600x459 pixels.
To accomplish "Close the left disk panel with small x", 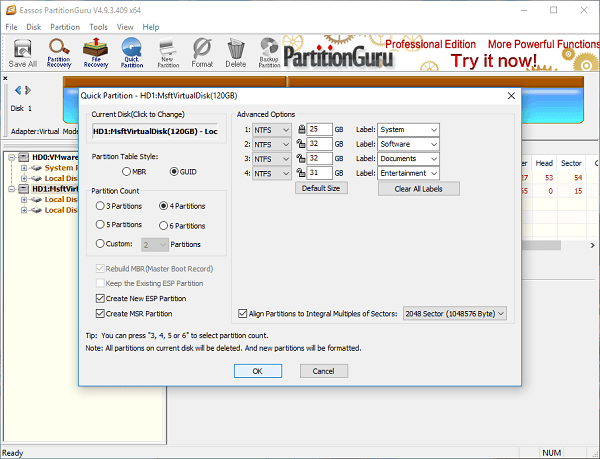I will (5, 78).
